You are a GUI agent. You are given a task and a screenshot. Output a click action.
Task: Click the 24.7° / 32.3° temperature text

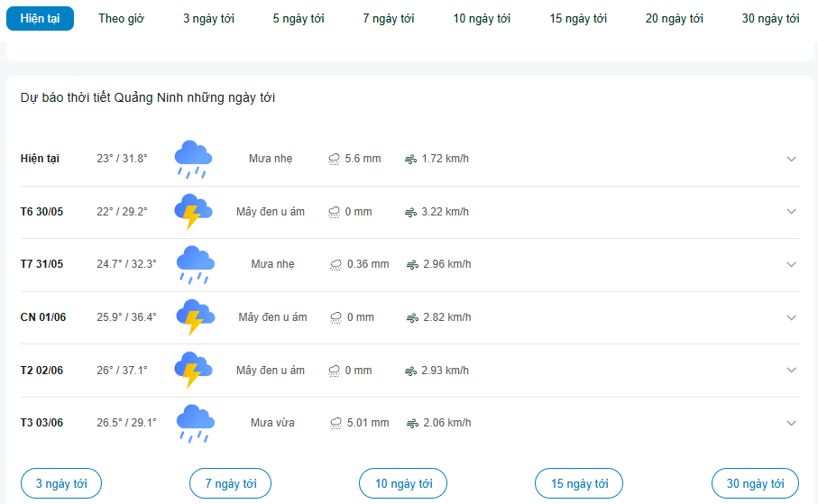126,264
